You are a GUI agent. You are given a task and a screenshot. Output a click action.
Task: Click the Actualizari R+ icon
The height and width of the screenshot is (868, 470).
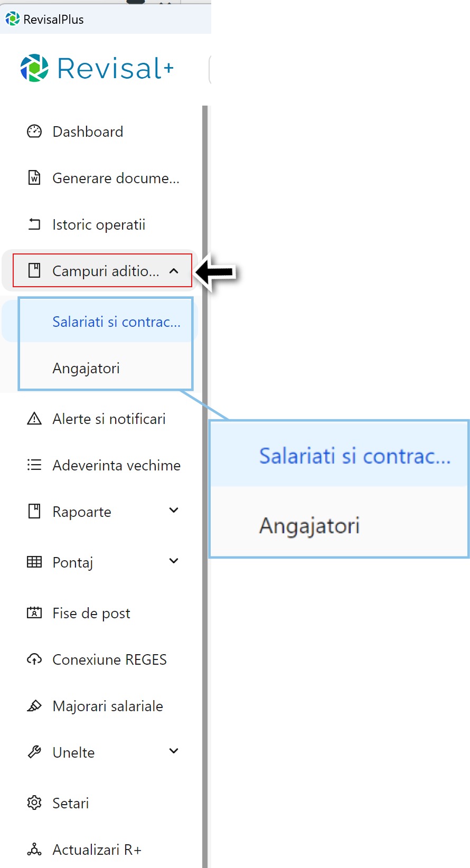[34, 850]
